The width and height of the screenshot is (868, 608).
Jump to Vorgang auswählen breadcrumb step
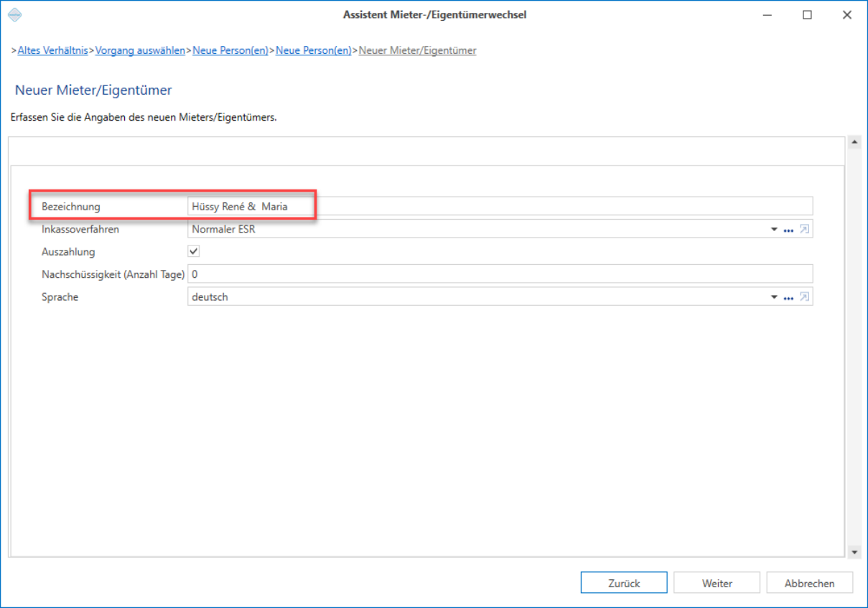tap(140, 50)
